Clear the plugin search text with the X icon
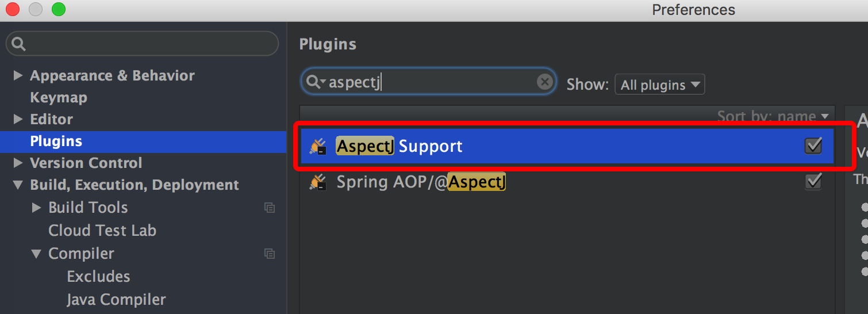The image size is (868, 314). click(x=544, y=82)
